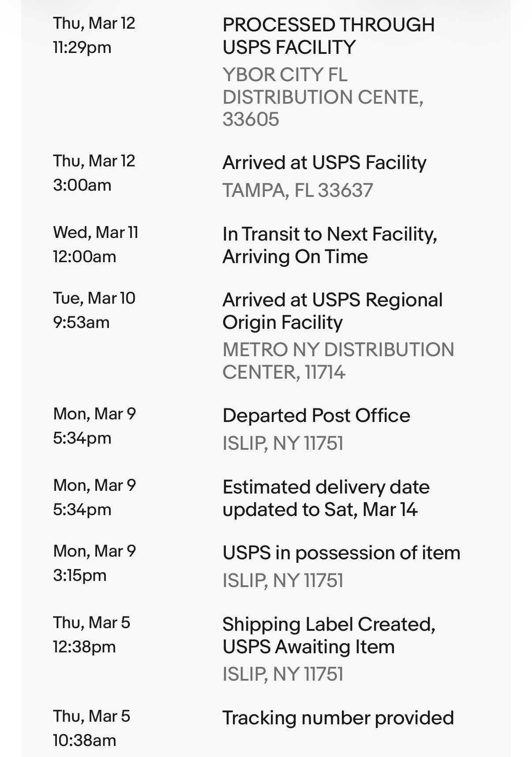Tap 'Arrived at USPS Facility' status
This screenshot has height=757, width=532.
pyautogui.click(x=324, y=162)
